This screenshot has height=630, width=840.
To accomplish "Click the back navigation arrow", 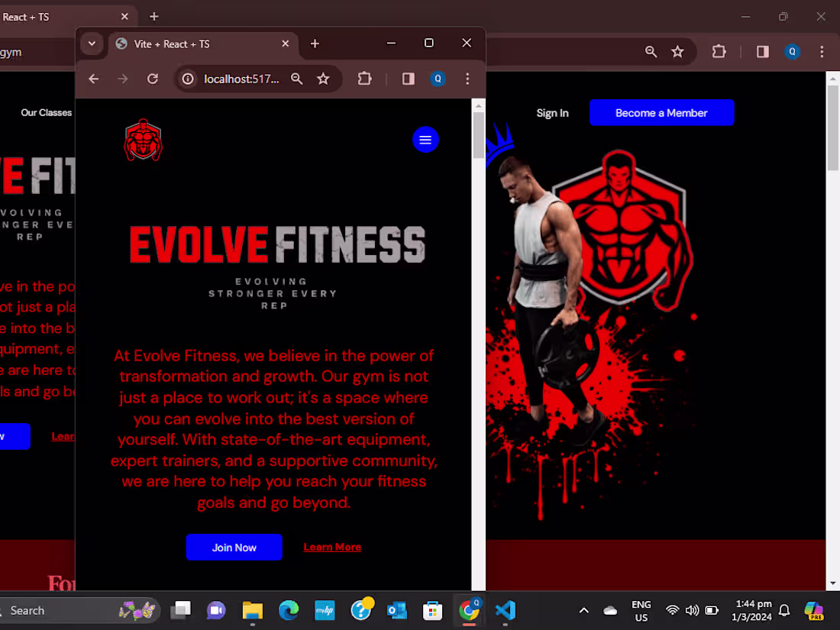I will [x=93, y=79].
